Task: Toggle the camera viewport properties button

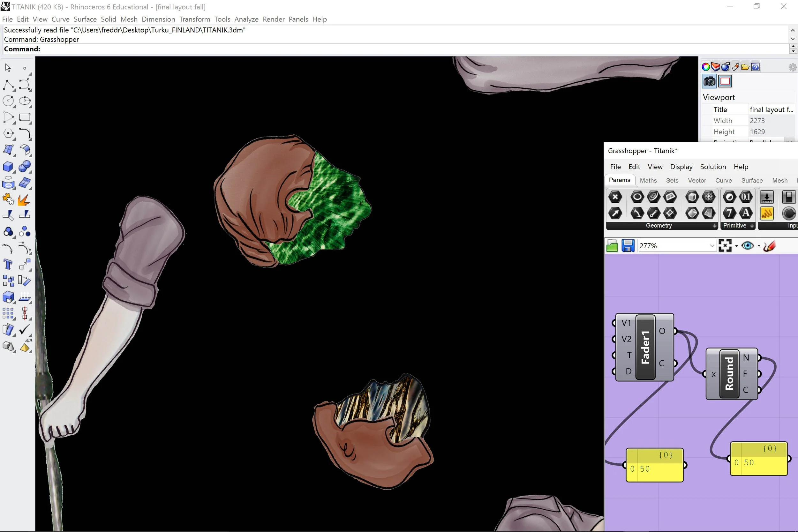Action: [709, 81]
